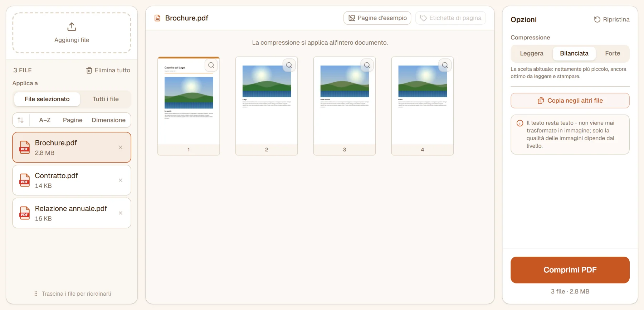Screen dimensions: 644x310
Task: Click the Aggiungi file drop zone
Action: pos(72,33)
